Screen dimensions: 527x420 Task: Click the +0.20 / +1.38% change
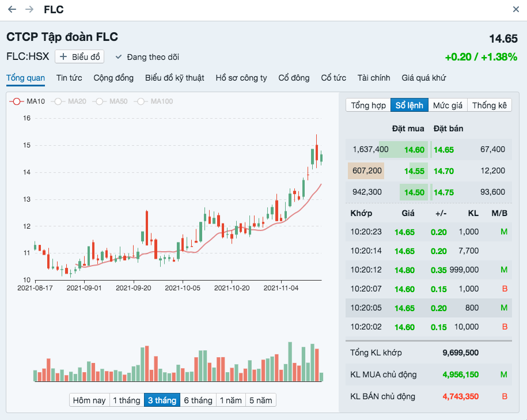[481, 57]
